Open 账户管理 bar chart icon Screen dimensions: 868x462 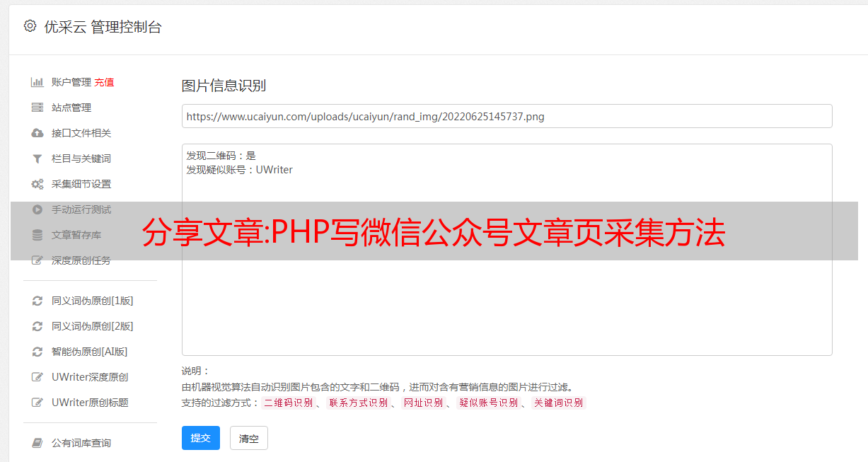coord(37,82)
